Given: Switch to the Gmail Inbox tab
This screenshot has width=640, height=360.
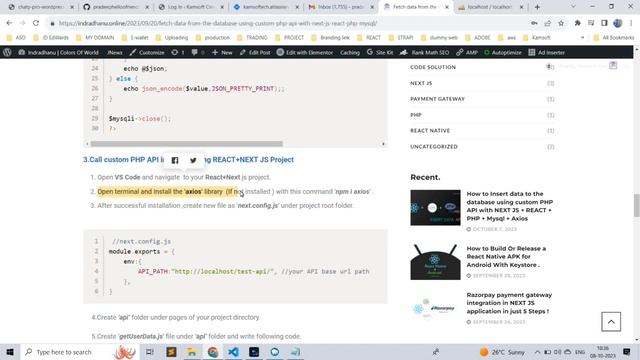Looking at the screenshot, I should 341,7.
